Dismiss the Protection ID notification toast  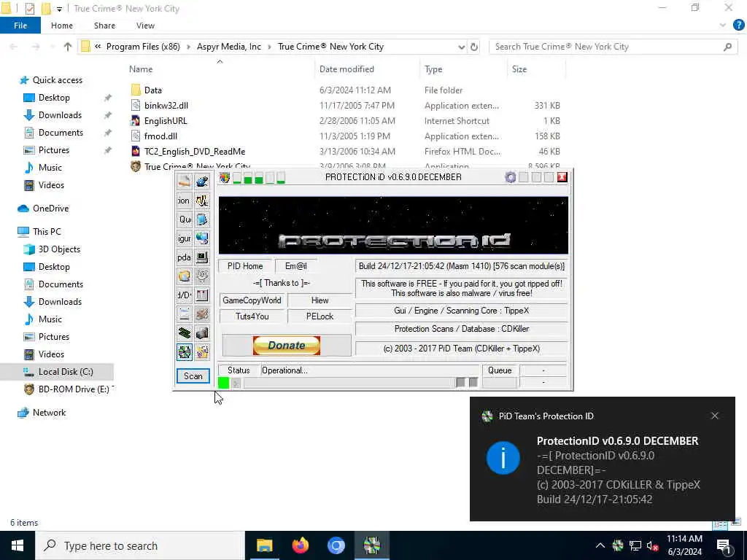click(x=715, y=416)
